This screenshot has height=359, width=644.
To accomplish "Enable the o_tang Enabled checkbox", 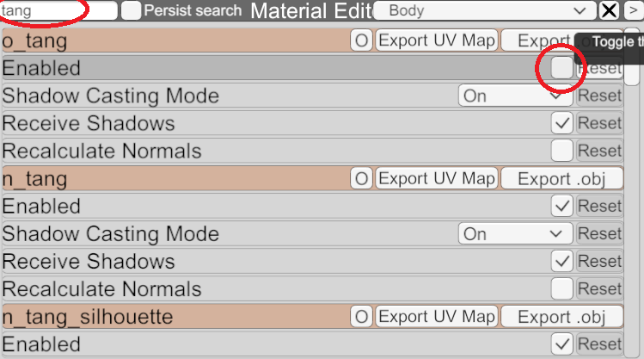I will (561, 68).
